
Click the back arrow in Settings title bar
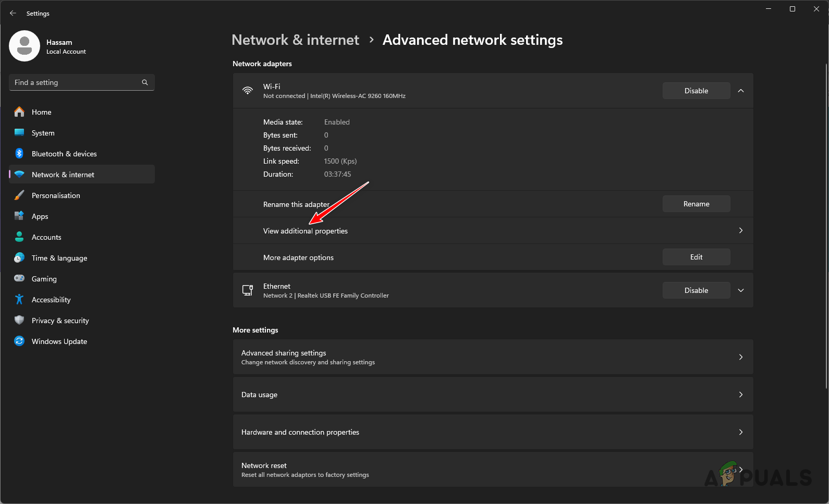pyautogui.click(x=13, y=13)
